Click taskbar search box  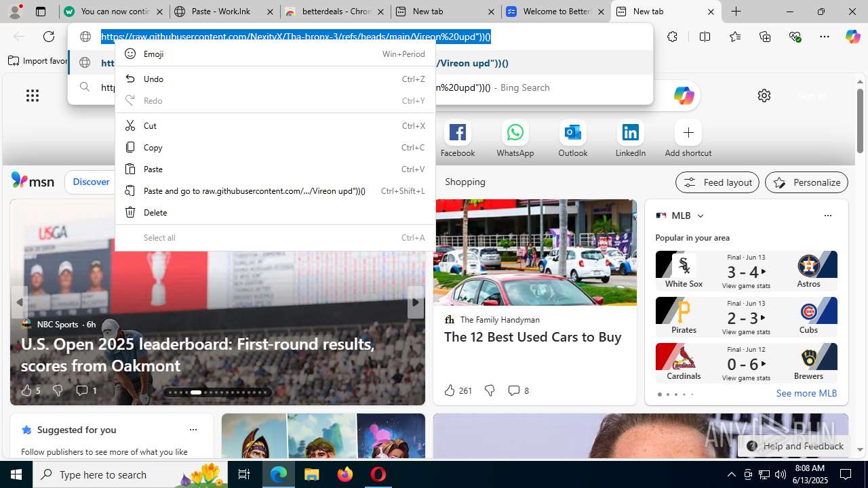[x=131, y=474]
